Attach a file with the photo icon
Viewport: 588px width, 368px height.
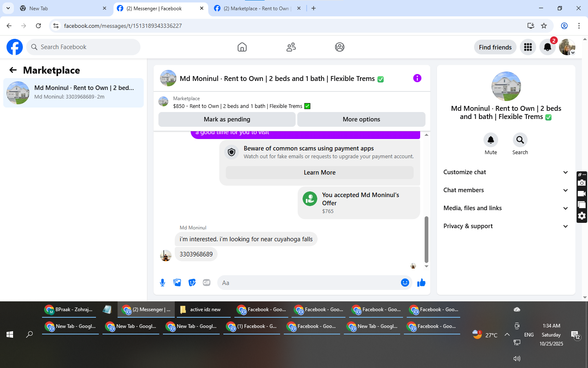point(177,283)
